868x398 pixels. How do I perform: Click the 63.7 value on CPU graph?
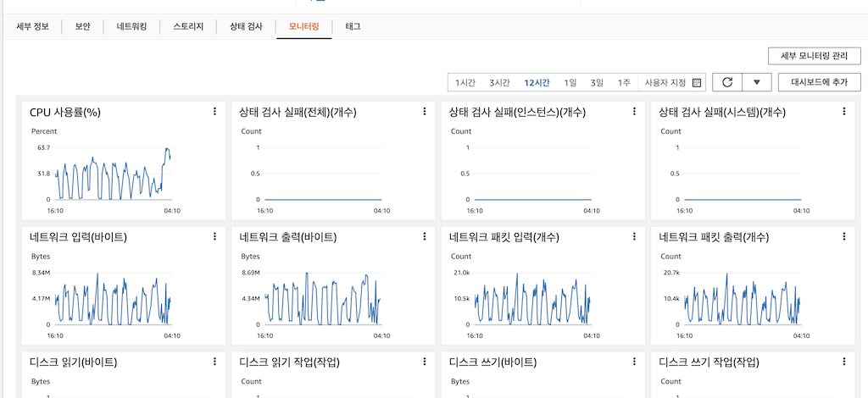pyautogui.click(x=43, y=147)
